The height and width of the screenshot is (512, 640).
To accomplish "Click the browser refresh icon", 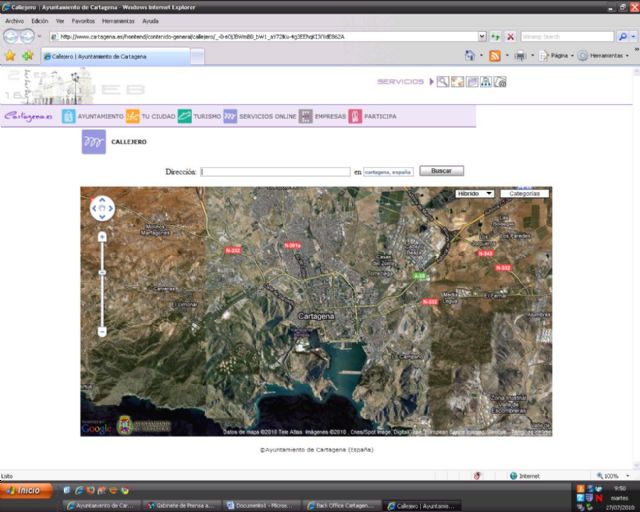I will 495,36.
